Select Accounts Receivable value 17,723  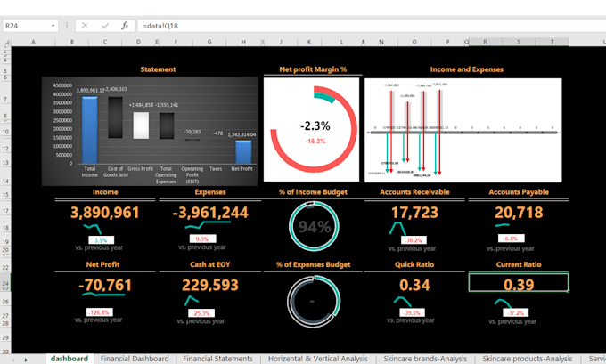414,213
